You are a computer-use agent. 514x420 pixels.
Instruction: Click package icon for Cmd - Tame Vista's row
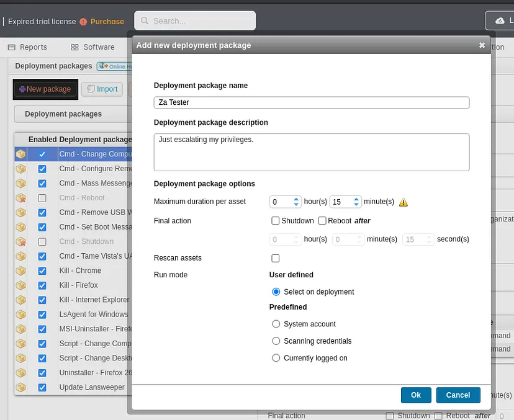pos(20,256)
